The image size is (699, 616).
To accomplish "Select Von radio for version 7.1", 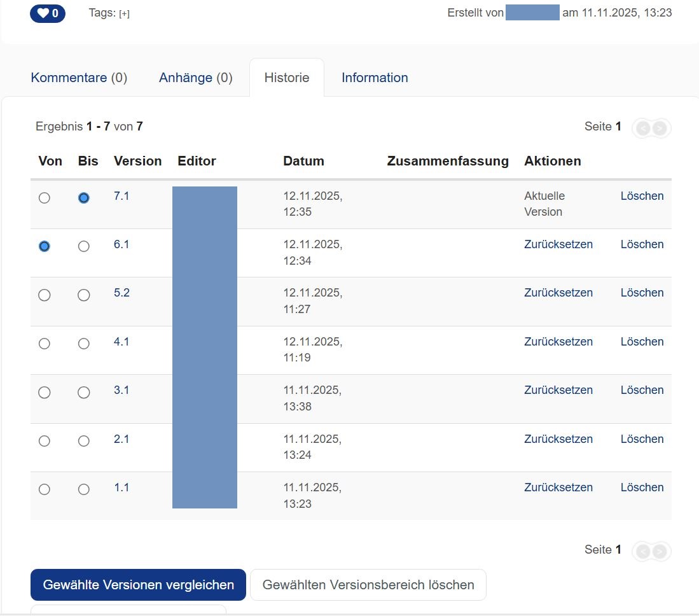I will 45,198.
